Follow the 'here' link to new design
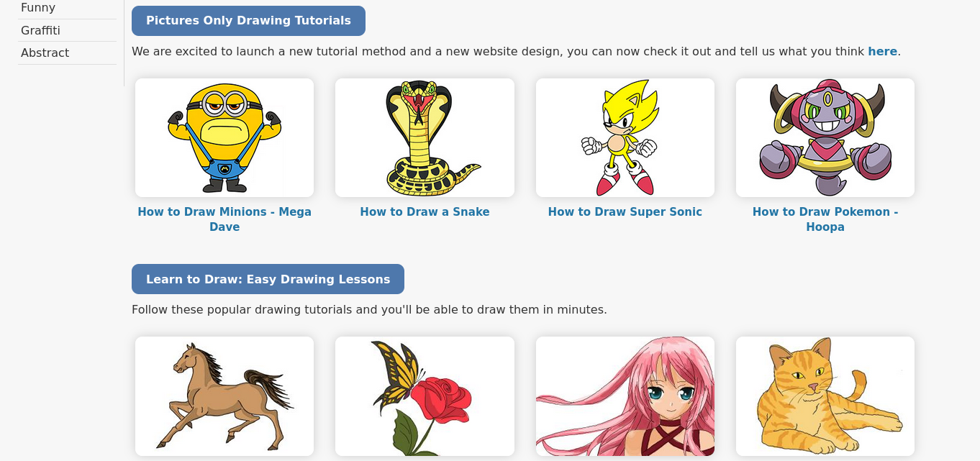 pos(882,52)
